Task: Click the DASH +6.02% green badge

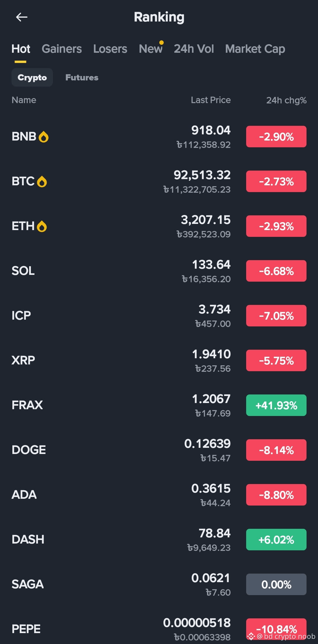Action: (276, 540)
